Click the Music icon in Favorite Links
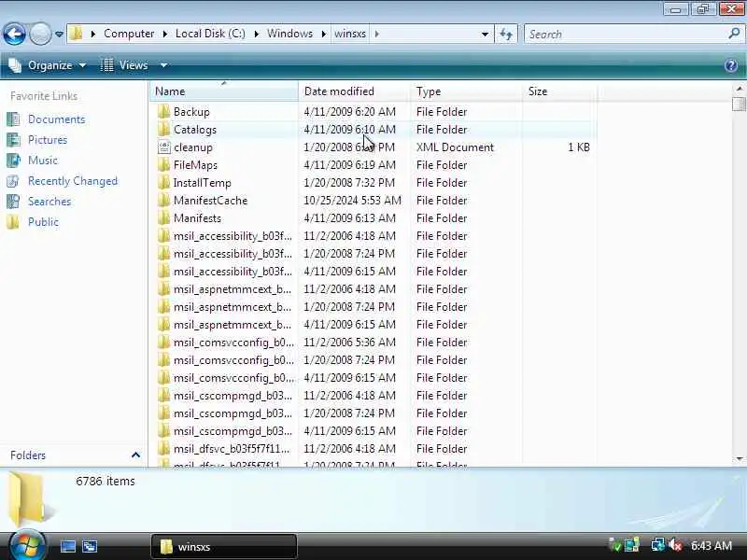The width and height of the screenshot is (747, 560). pos(13,160)
